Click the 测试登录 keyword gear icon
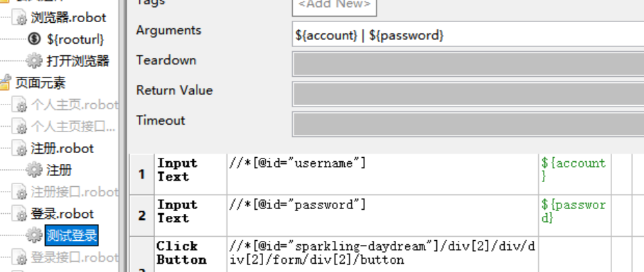This screenshot has height=272, width=644. point(34,235)
